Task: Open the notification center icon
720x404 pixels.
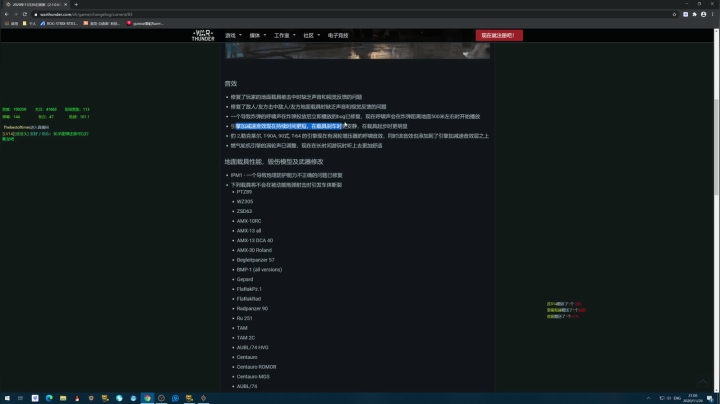Action: (x=710, y=398)
